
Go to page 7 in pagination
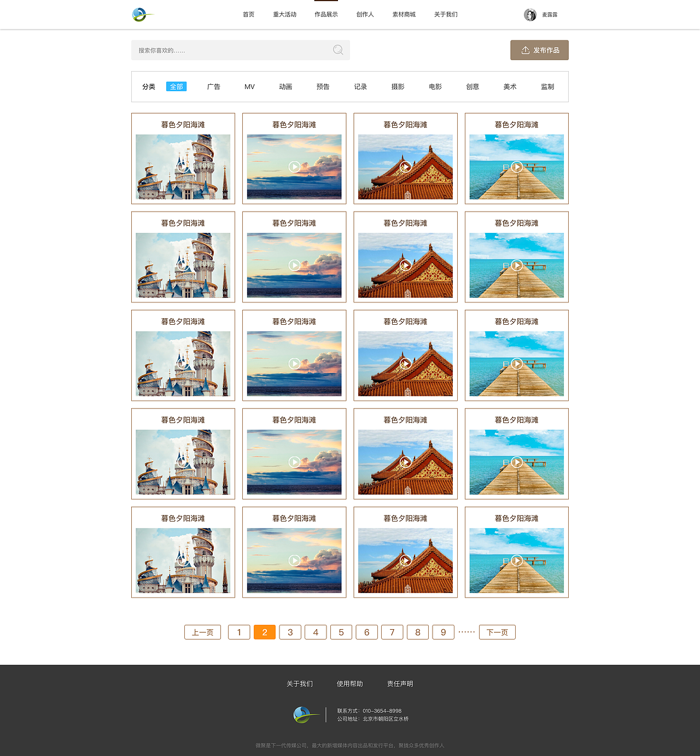click(392, 632)
